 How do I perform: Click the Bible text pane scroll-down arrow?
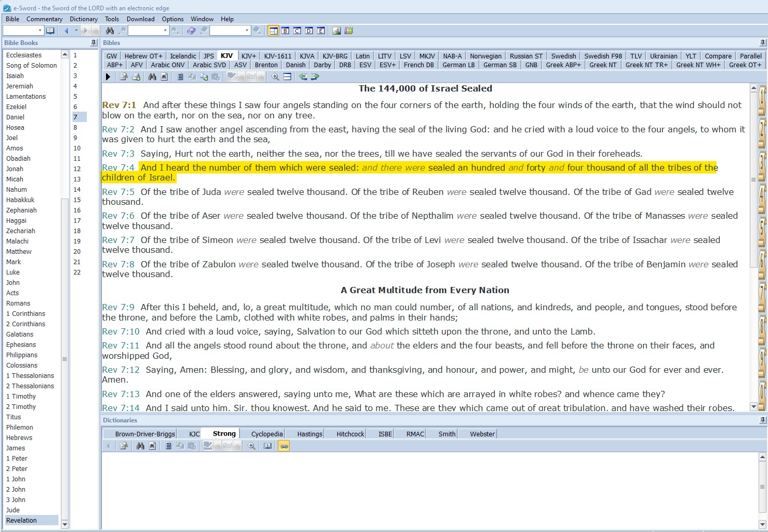(x=754, y=407)
